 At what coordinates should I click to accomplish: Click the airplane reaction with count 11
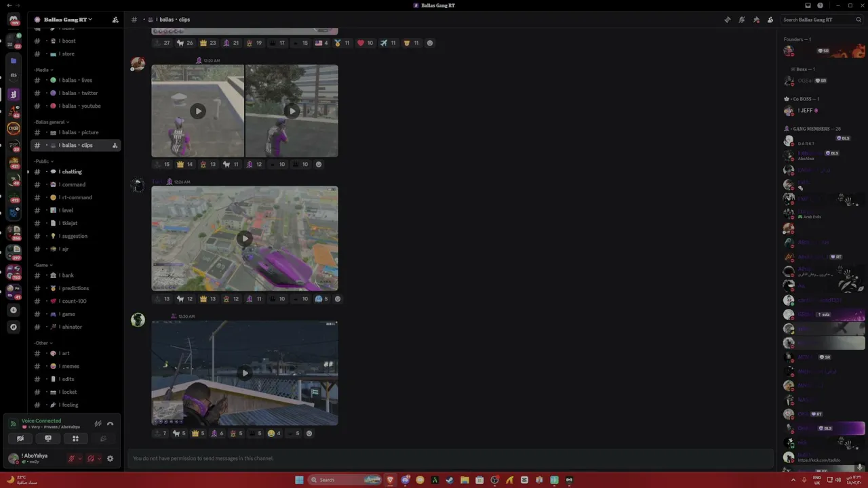coord(389,43)
